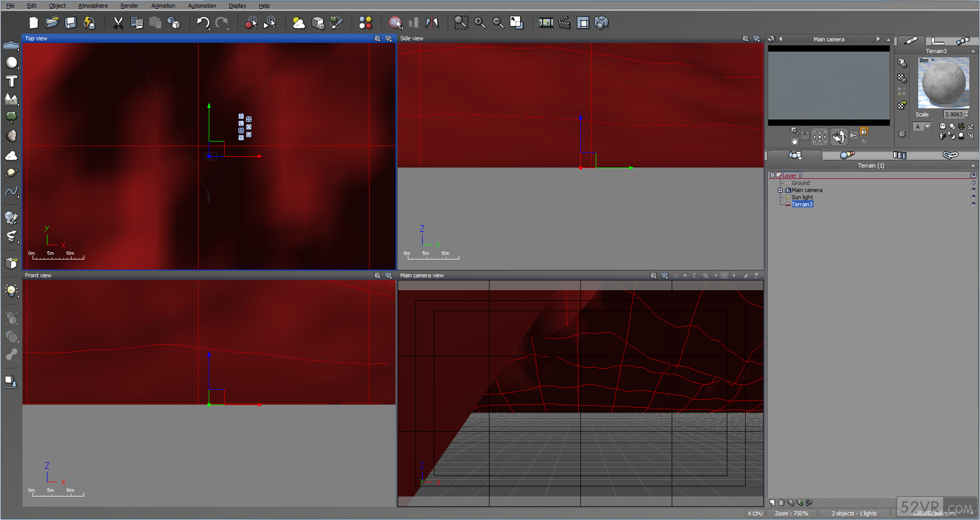The image size is (980, 520).
Task: Toggle visibility eye for Sun light
Action: [973, 197]
